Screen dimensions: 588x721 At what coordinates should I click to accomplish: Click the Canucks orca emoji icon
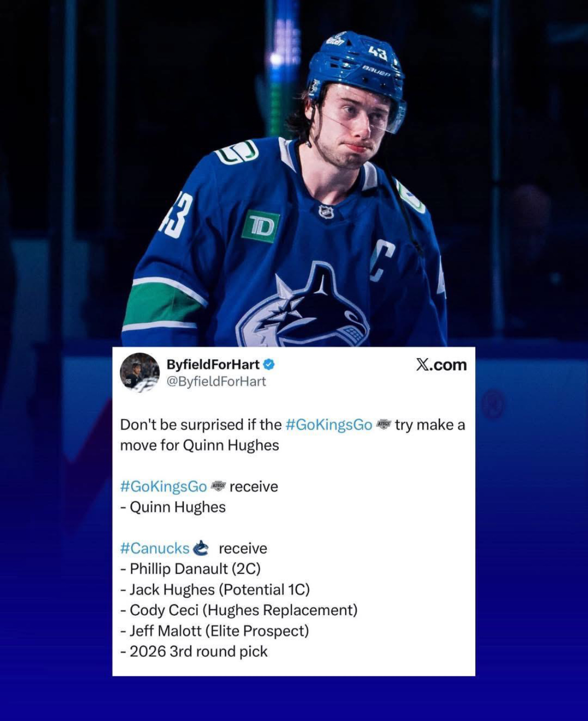(200, 548)
